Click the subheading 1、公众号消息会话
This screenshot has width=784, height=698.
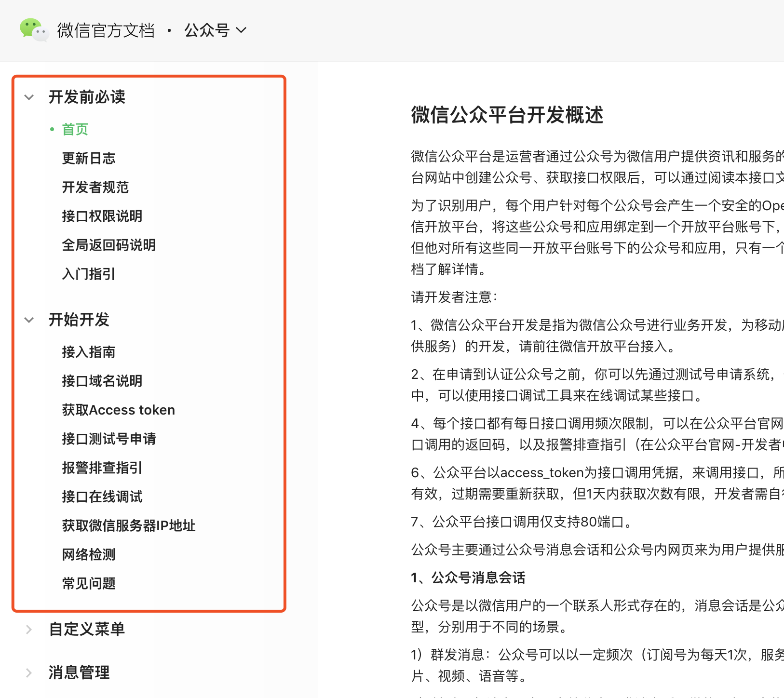point(468,577)
